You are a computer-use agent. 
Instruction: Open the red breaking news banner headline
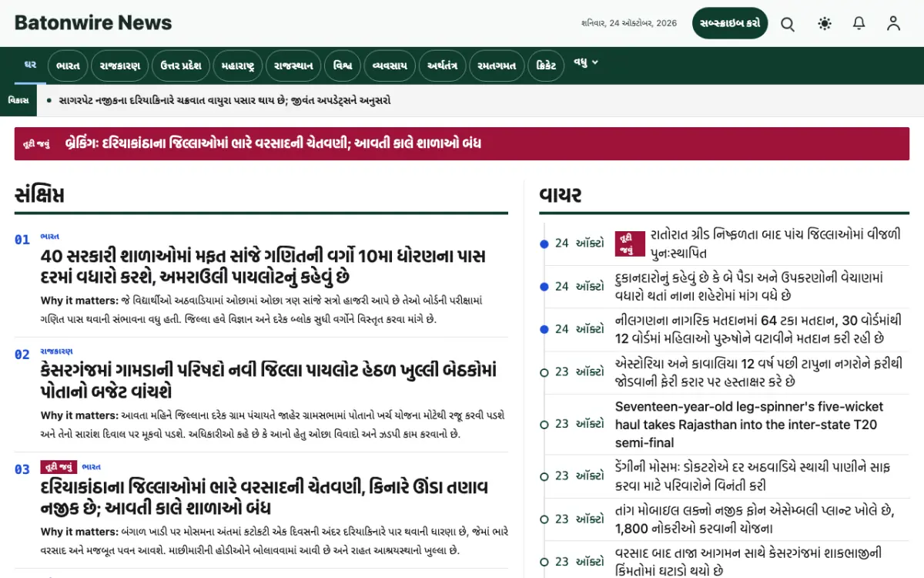(x=273, y=143)
